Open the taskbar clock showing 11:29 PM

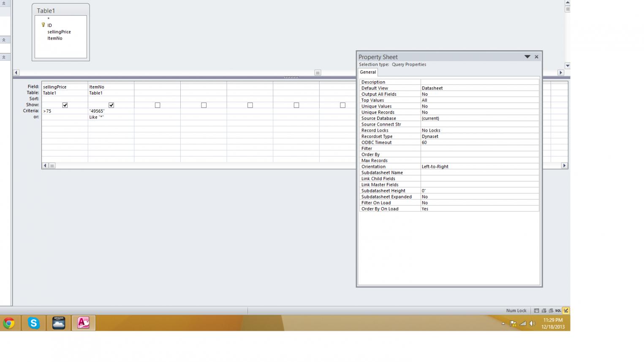(x=553, y=324)
